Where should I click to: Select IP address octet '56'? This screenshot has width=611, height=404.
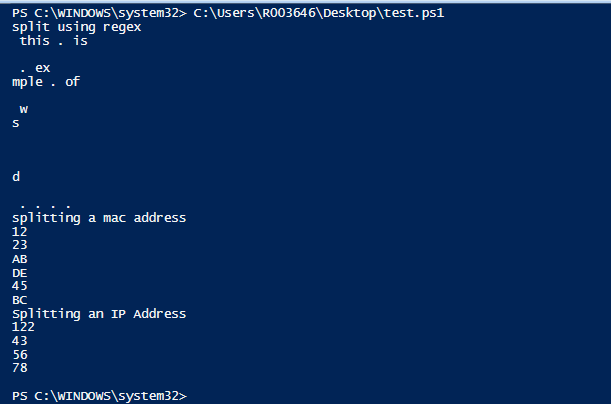tap(20, 354)
